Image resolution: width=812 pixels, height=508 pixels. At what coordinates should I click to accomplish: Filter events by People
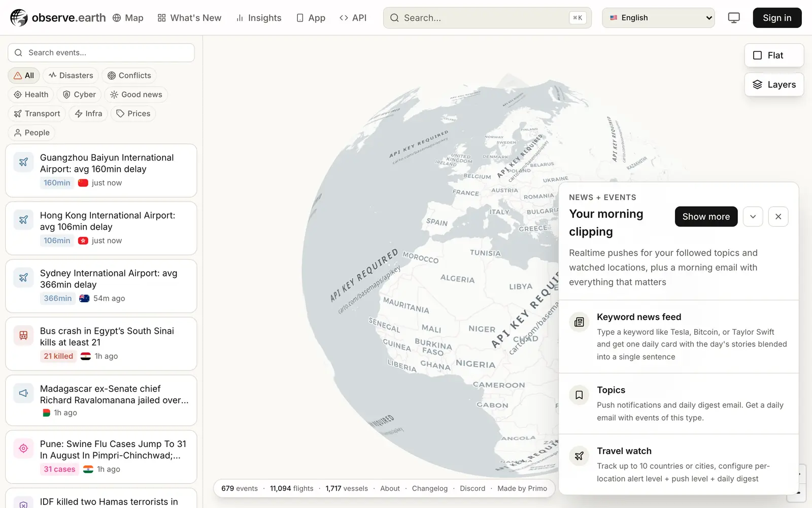tap(31, 133)
